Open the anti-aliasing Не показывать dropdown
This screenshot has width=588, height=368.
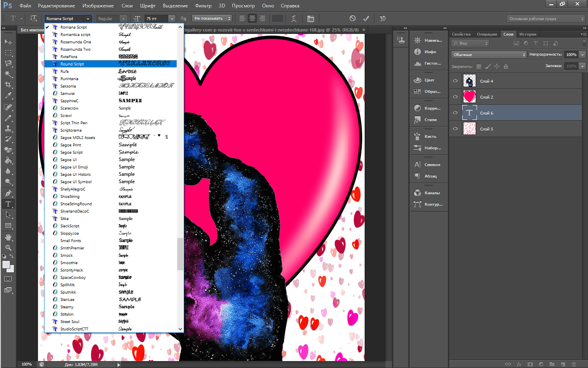[x=212, y=18]
